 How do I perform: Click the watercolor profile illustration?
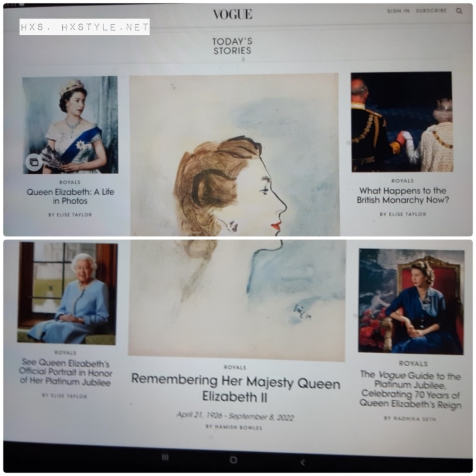tap(236, 217)
